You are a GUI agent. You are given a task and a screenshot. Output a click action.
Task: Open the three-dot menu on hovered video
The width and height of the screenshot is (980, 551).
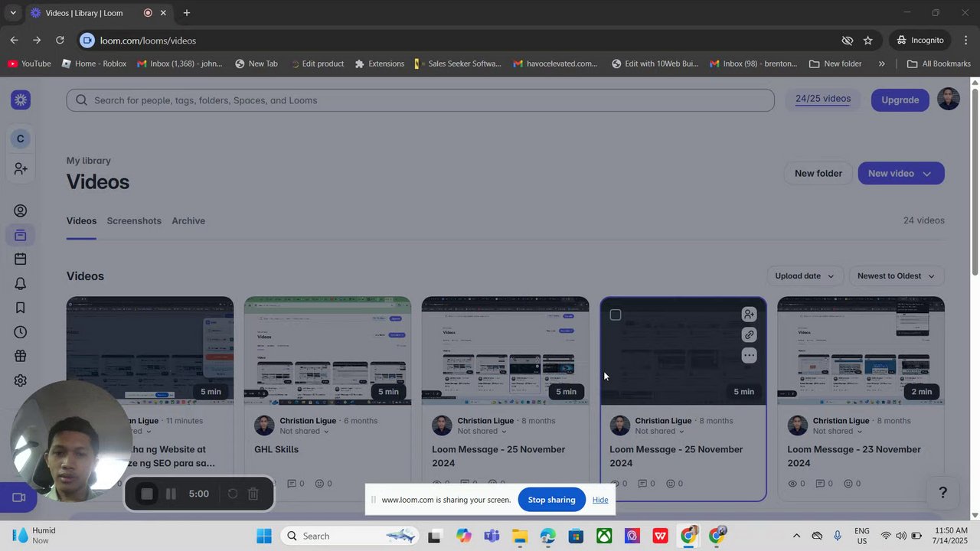coord(749,355)
